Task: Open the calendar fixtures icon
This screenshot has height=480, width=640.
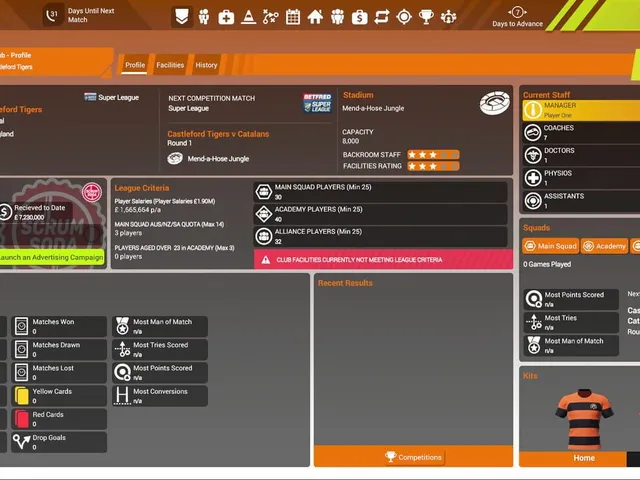Action: point(293,17)
